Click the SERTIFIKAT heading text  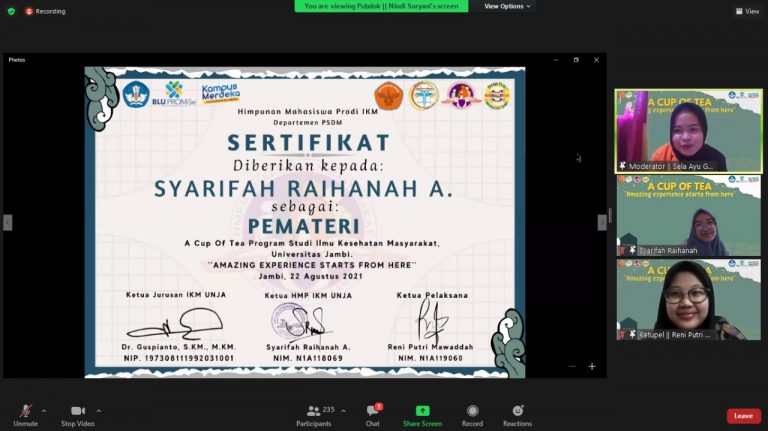click(x=309, y=143)
